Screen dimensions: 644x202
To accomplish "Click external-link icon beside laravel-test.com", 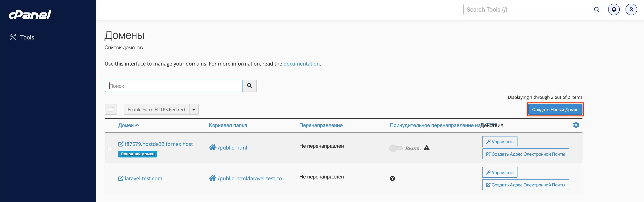I will coord(121,178).
